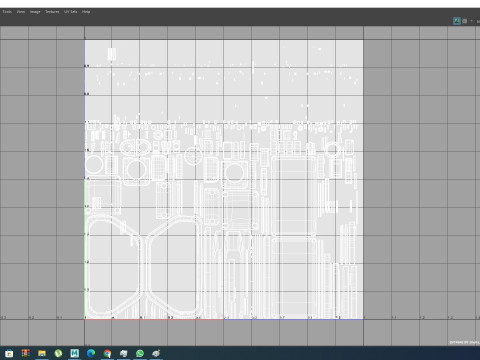The width and height of the screenshot is (480, 360).
Task: Open the Tools menu
Action: 7,12
